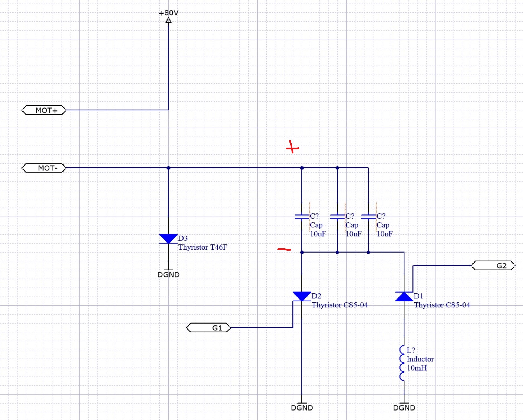Click the leftmost capacitor's '10uF' value
The width and height of the screenshot is (523, 420).
tap(318, 234)
